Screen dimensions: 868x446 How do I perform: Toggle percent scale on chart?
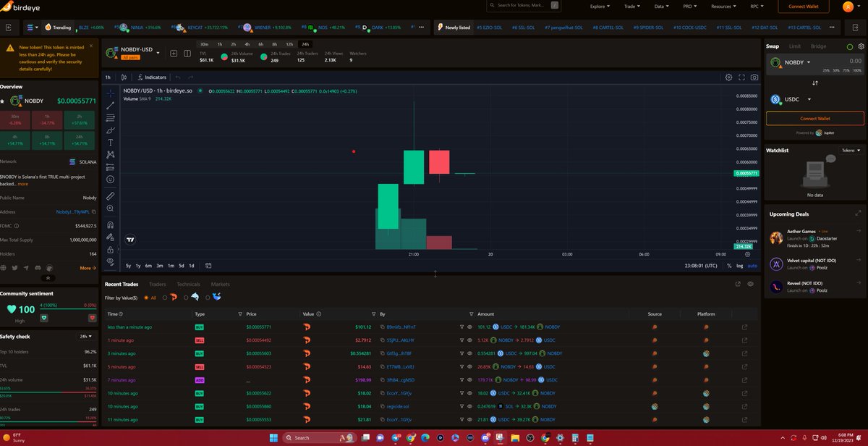(729, 266)
